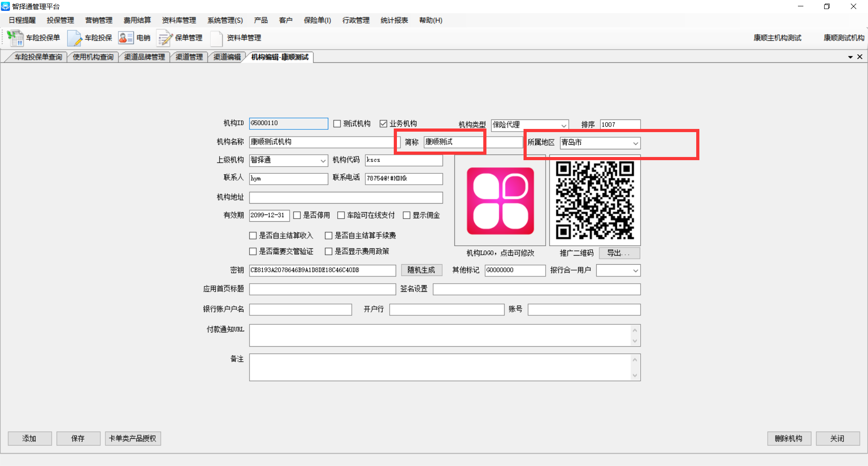Expand the 机构类型 dropdown
Image resolution: width=868 pixels, height=466 pixels.
tap(564, 125)
